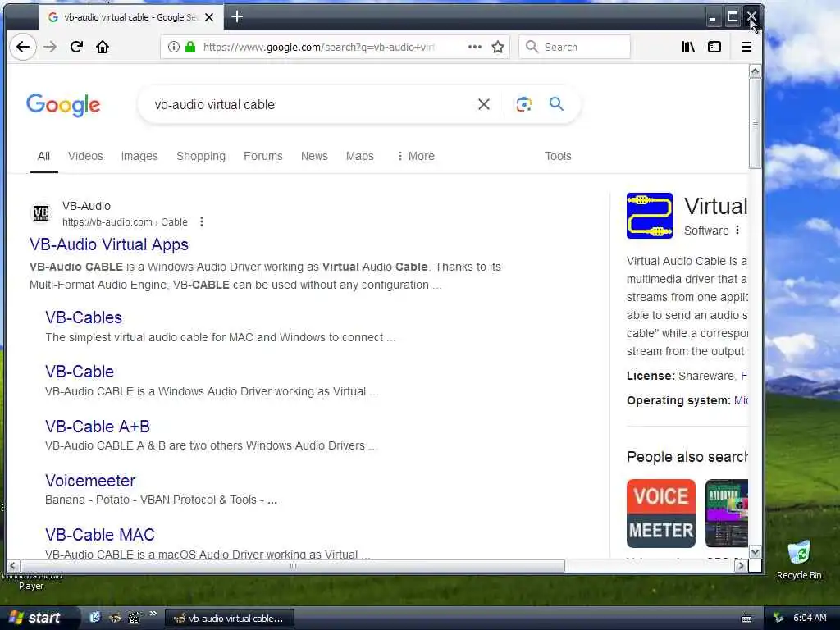840x630 pixels.
Task: Open the Library bookshelf icon
Action: (688, 47)
